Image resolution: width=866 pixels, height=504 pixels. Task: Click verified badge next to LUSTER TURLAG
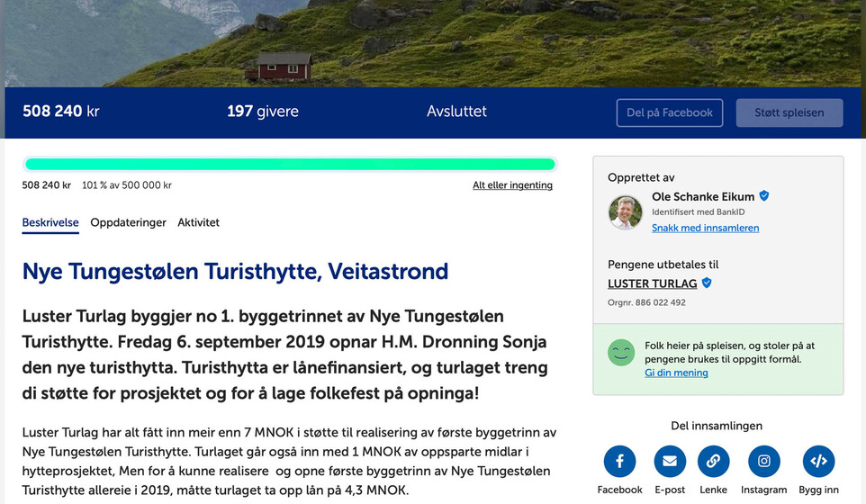click(707, 283)
